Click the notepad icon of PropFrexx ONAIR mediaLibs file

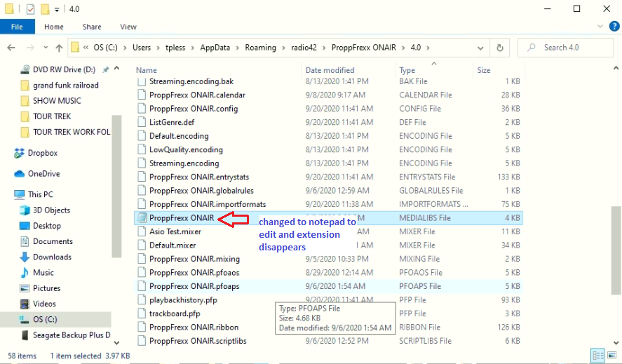[x=142, y=218]
